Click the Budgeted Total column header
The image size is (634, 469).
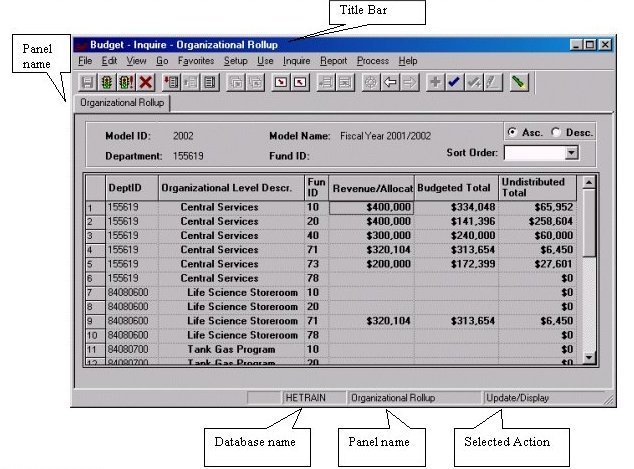point(455,187)
